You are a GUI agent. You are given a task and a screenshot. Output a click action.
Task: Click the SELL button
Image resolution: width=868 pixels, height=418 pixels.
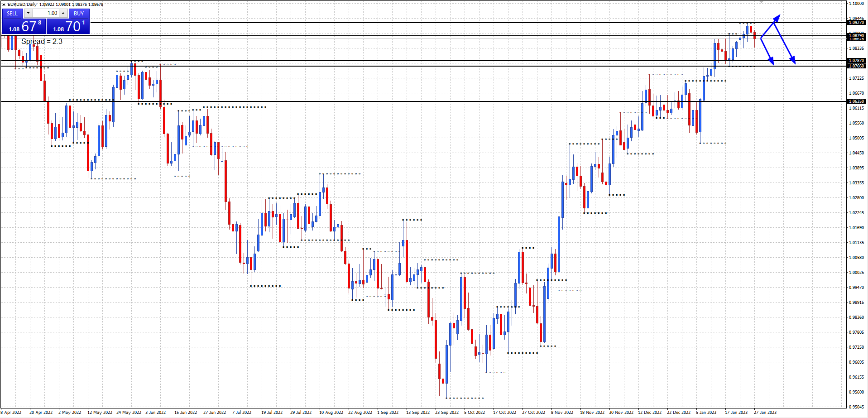point(12,13)
